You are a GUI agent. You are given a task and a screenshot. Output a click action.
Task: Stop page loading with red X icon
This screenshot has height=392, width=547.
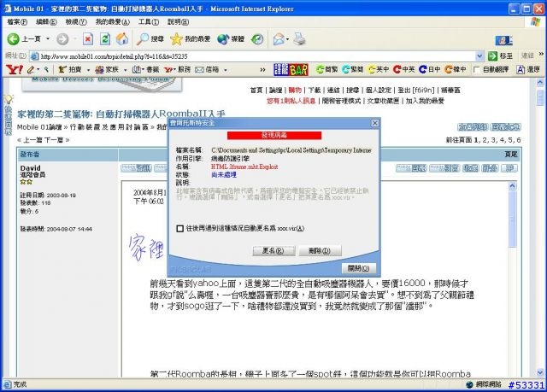click(88, 39)
